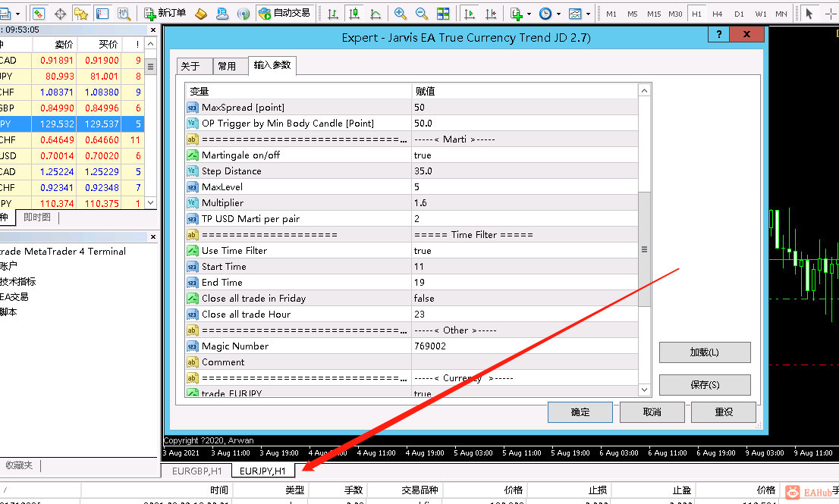
Task: Zoom in on the chart
Action: tap(400, 14)
